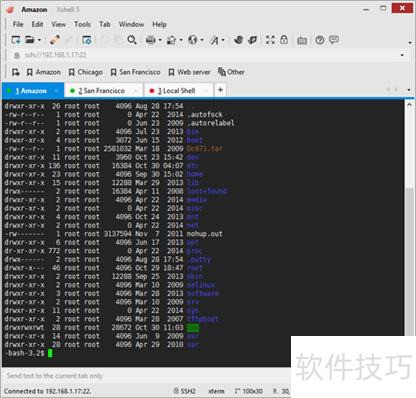The height and width of the screenshot is (398, 416).
Task: Click the keyboard mapping icon
Action: point(302,40)
